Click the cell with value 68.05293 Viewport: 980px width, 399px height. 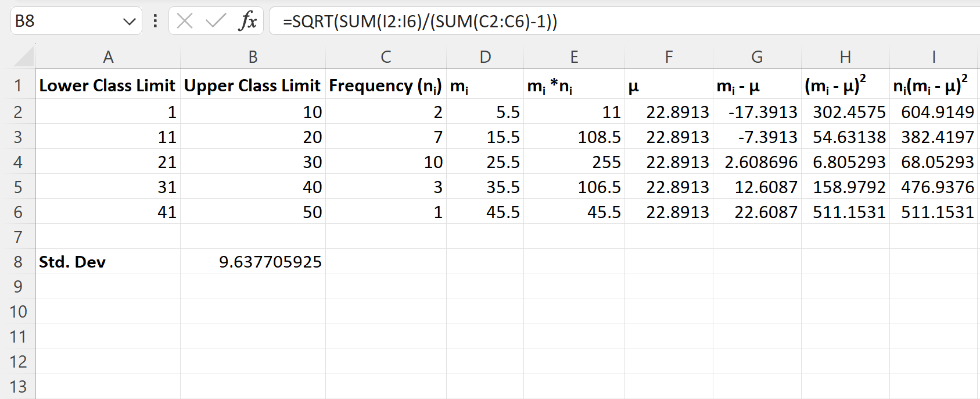pos(934,162)
